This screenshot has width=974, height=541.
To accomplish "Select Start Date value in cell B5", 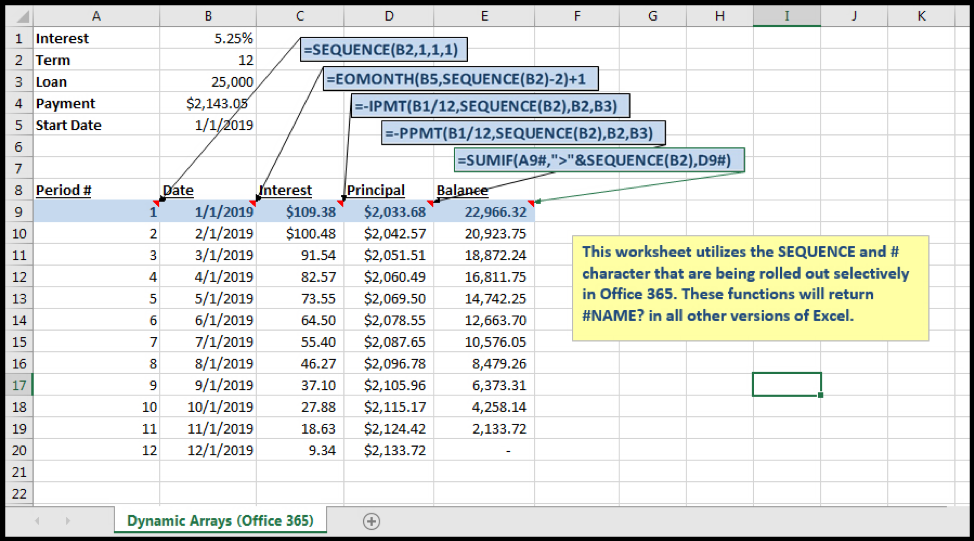I will coord(208,125).
